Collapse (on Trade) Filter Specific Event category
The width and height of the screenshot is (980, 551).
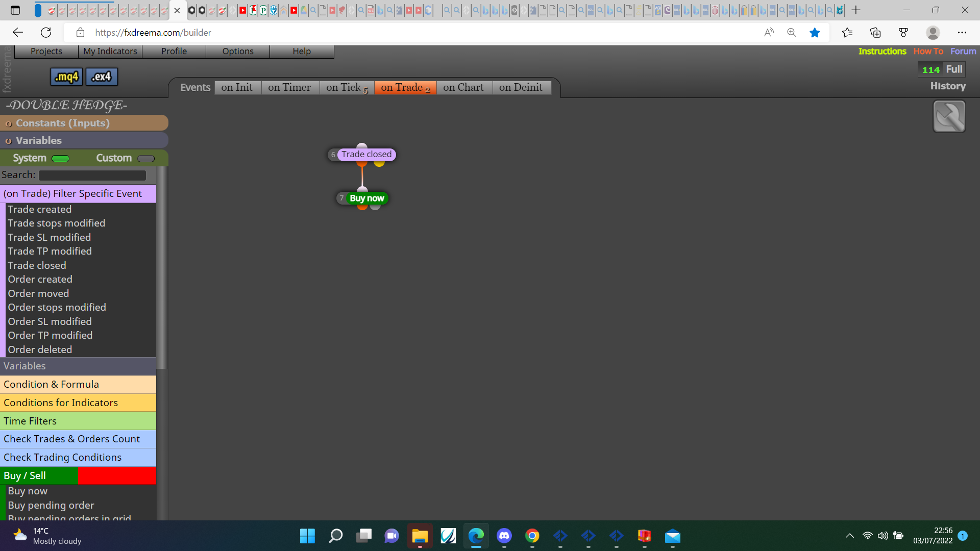[x=78, y=193]
